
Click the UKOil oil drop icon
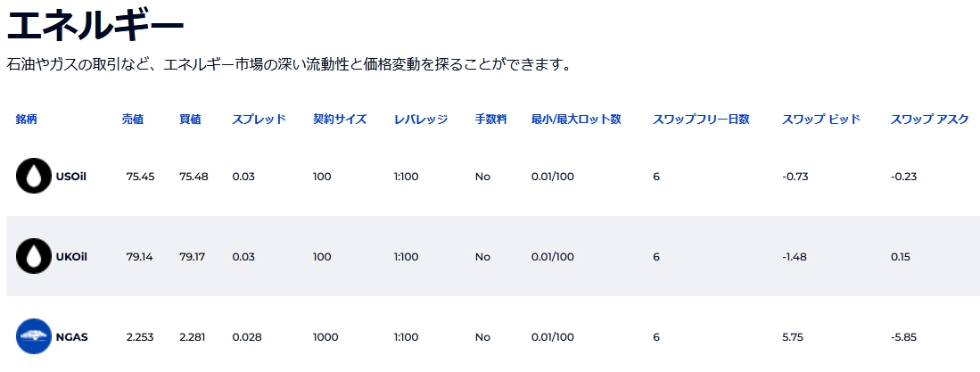[x=33, y=256]
